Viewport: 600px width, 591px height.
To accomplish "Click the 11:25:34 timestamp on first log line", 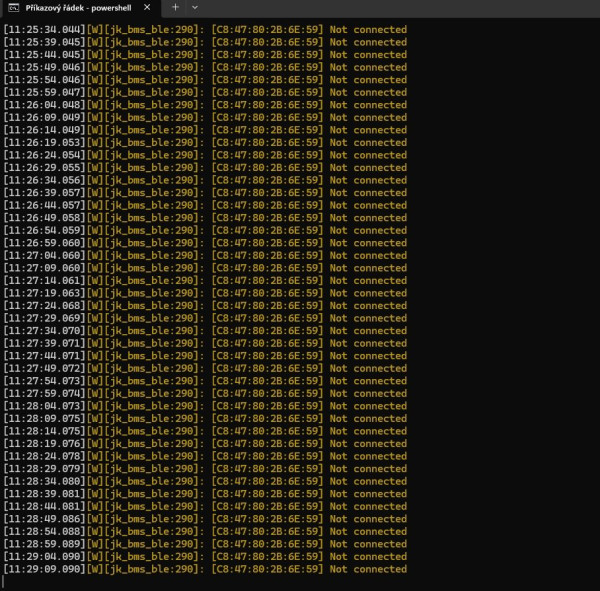I will click(44, 29).
